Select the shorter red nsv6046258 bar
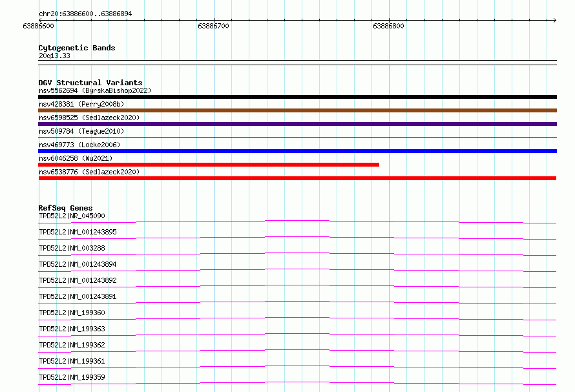 209,165
